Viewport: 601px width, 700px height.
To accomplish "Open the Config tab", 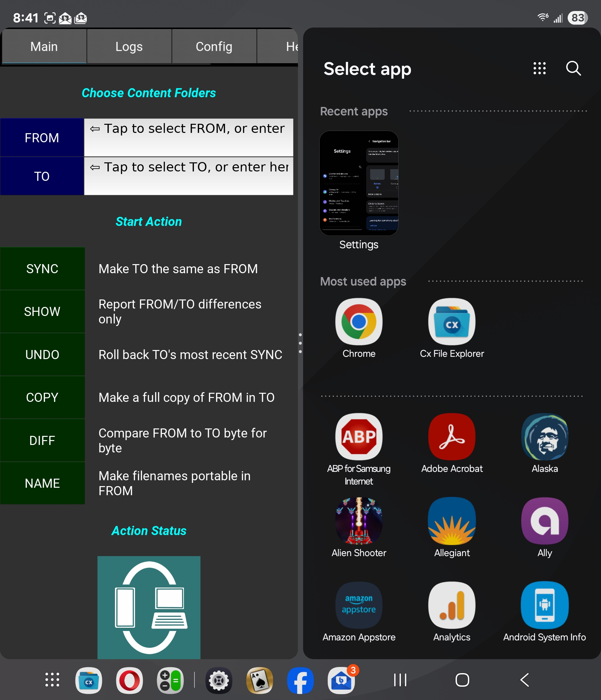I will tap(214, 47).
